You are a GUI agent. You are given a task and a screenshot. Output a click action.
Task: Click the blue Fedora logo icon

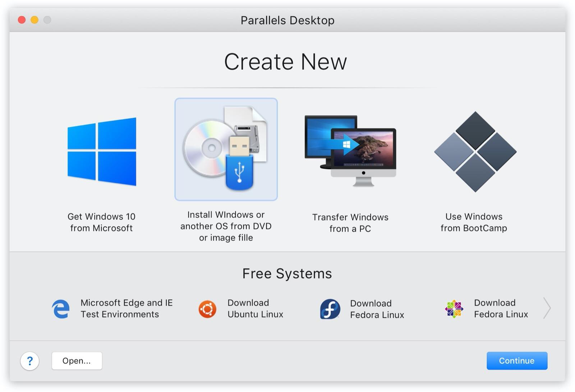coord(330,309)
